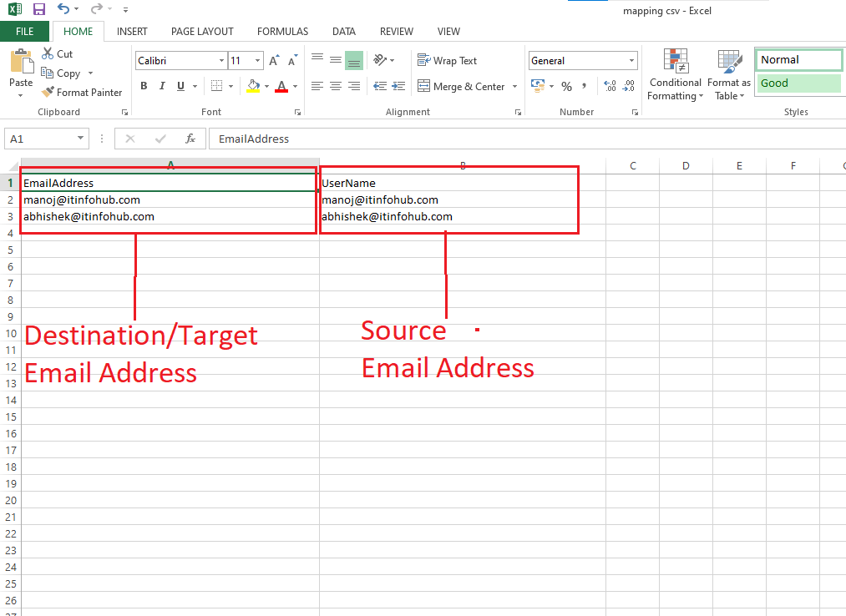The width and height of the screenshot is (846, 616).
Task: Click the Paste clipboard icon
Action: 22,61
